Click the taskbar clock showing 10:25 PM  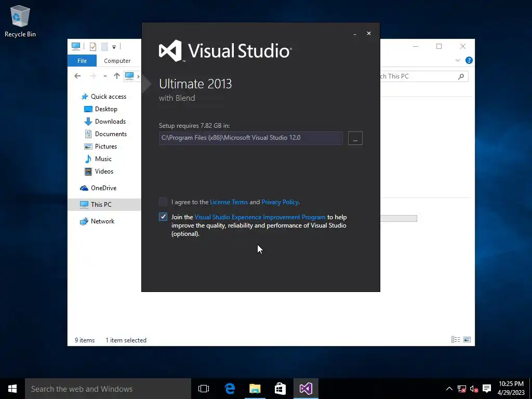[x=511, y=389]
